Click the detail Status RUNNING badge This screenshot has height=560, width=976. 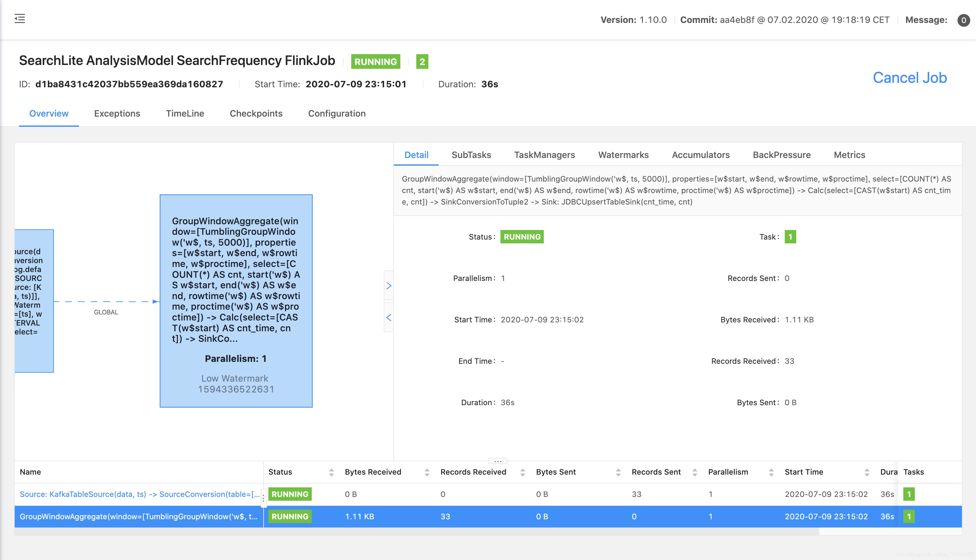click(x=522, y=237)
